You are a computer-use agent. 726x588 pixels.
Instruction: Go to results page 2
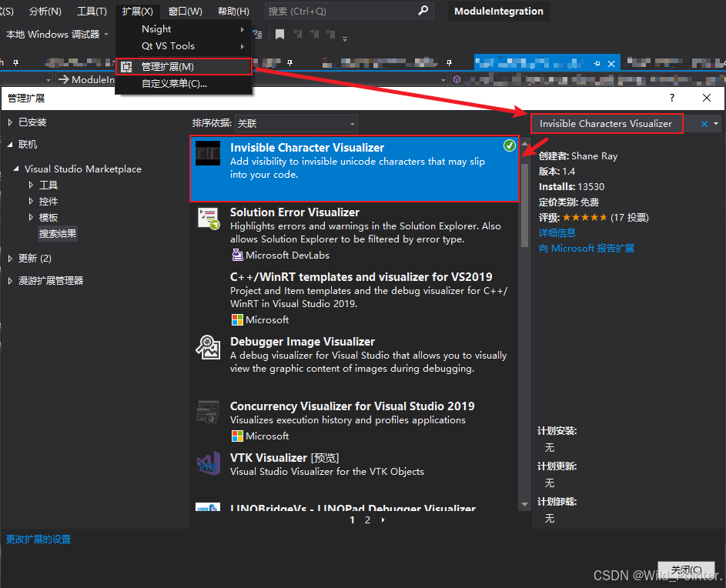(368, 520)
